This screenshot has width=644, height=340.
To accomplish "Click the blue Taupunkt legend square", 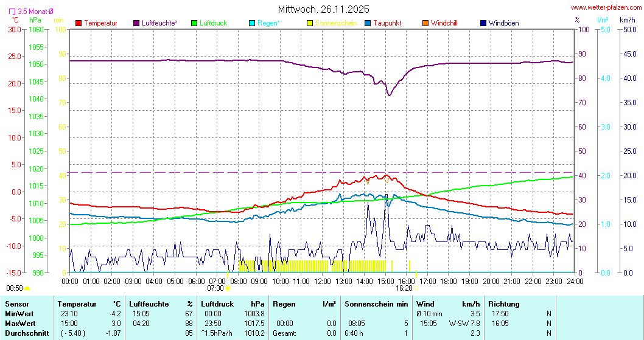I will (368, 23).
